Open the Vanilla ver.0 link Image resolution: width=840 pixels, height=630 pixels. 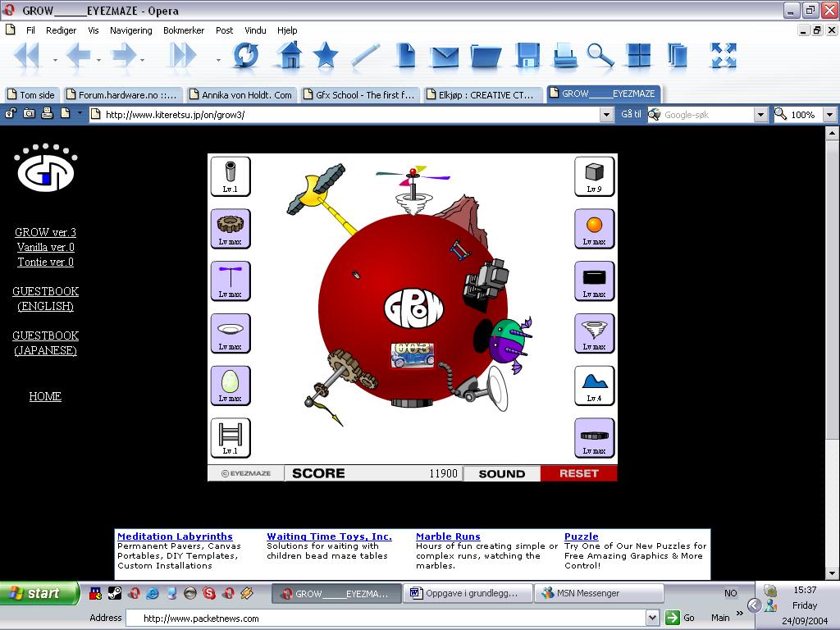46,247
